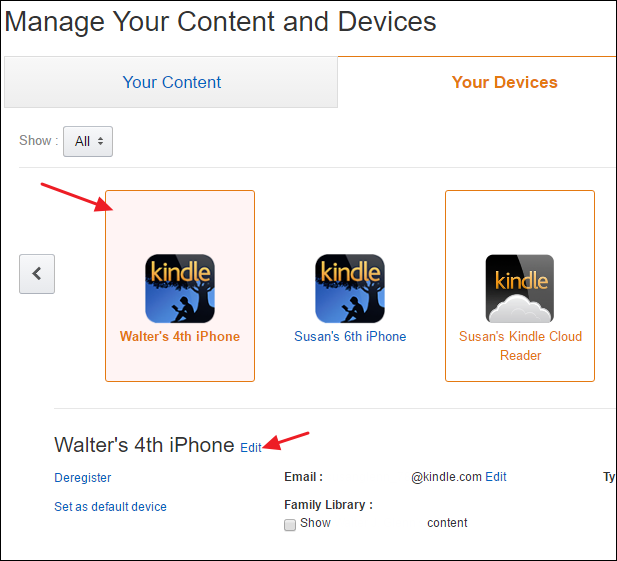
Task: Enable the Family Library Show checkbox
Action: [290, 524]
